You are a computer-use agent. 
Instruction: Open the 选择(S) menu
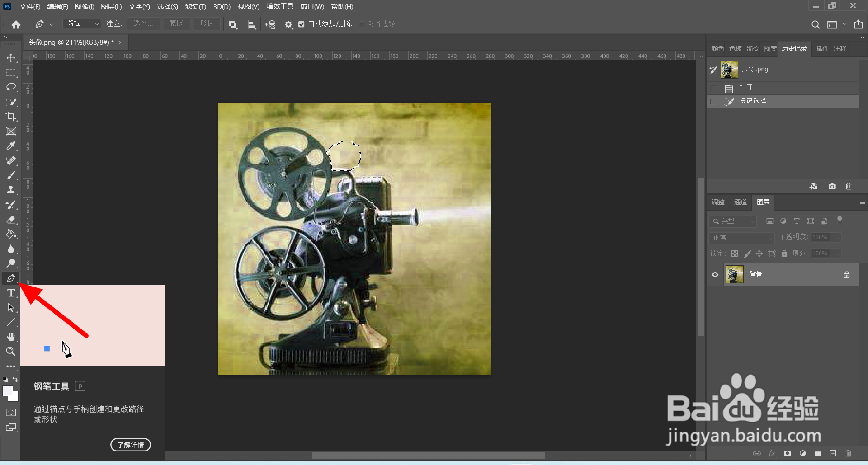[x=167, y=7]
